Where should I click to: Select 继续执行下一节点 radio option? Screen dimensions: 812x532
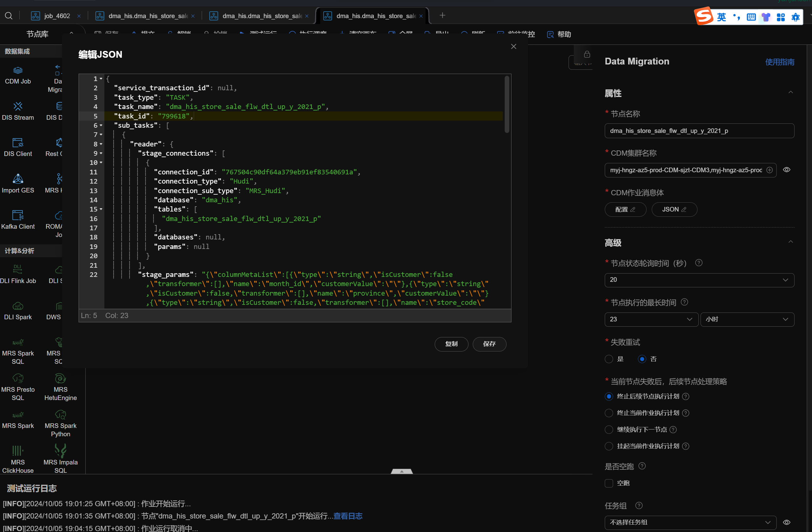pos(609,430)
